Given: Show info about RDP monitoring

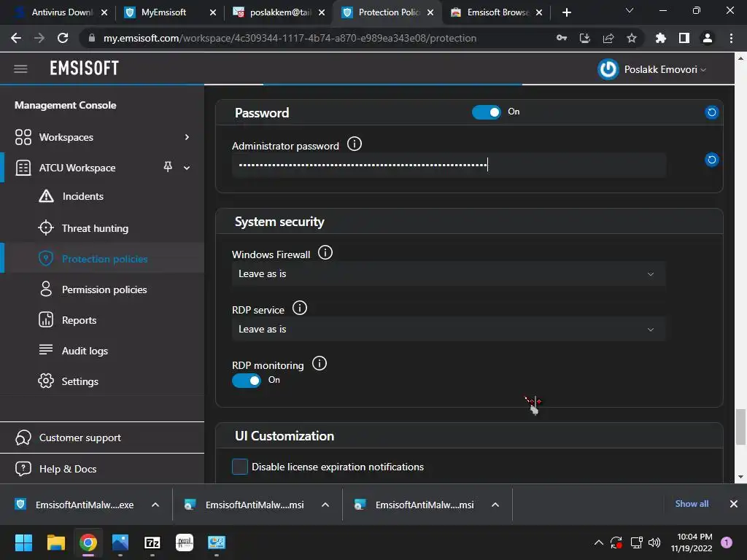Looking at the screenshot, I should coord(320,363).
